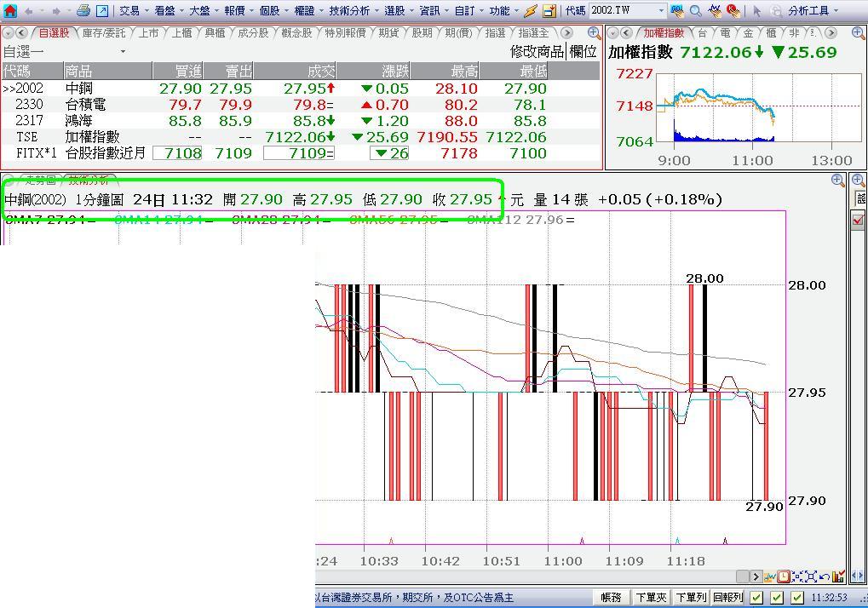Viewport: 868px width, 608px height.
Task: Switch to the 成分股 tab
Action: pos(253,33)
